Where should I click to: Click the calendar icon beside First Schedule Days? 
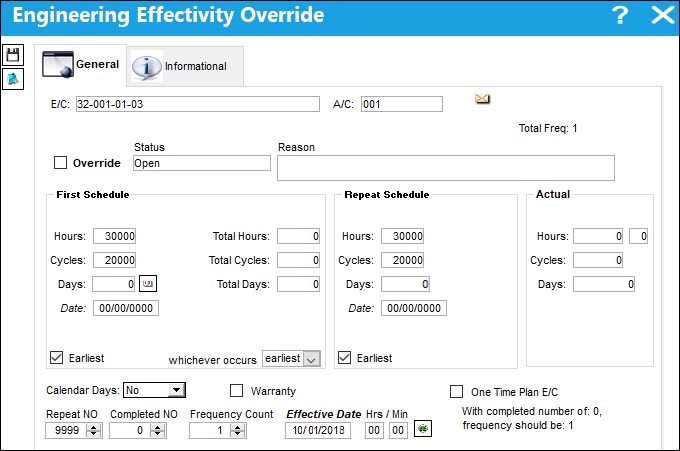click(148, 284)
